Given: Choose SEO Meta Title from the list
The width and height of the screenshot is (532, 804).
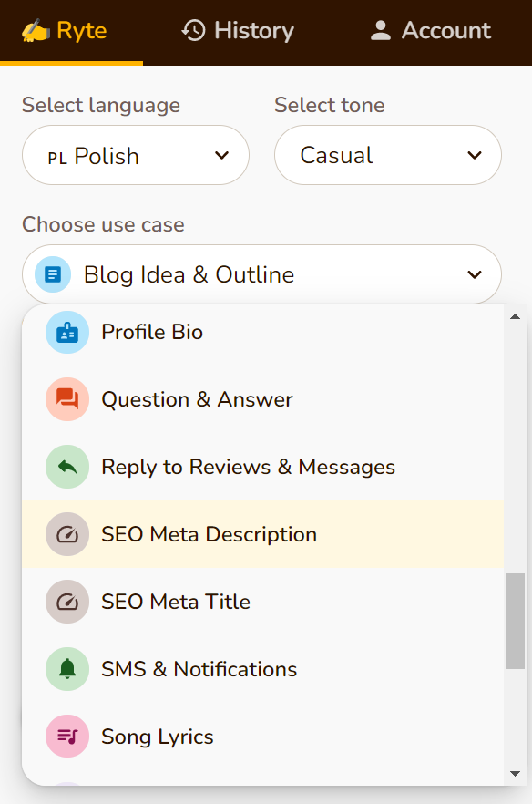Looking at the screenshot, I should coord(263,602).
